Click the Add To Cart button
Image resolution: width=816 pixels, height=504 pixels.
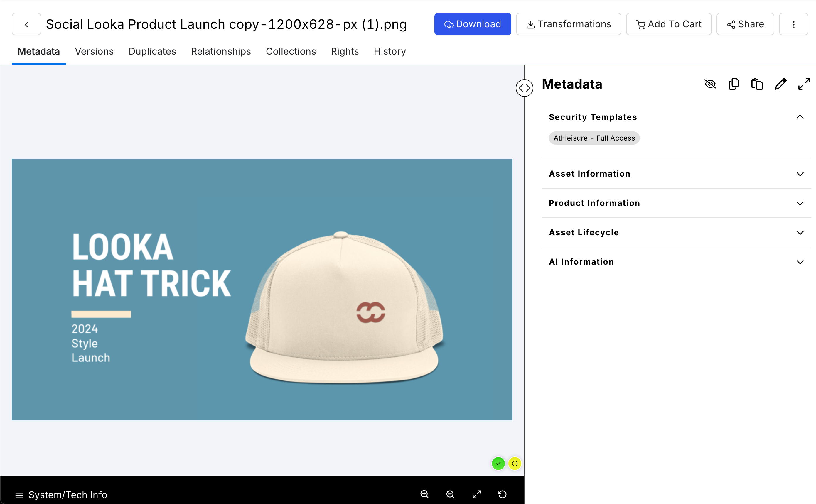point(668,24)
